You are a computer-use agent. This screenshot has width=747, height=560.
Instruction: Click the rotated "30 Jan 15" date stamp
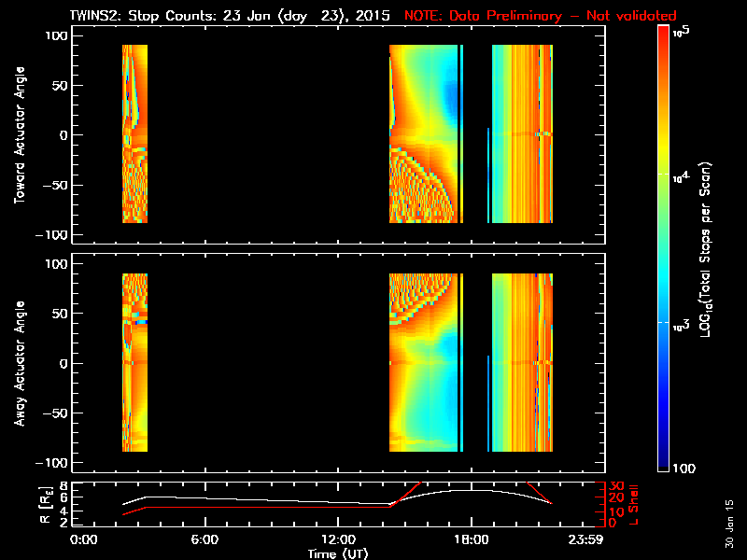tap(729, 524)
